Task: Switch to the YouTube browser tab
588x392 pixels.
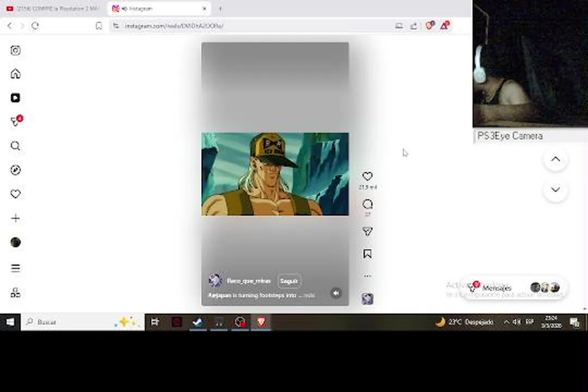Action: pos(52,9)
